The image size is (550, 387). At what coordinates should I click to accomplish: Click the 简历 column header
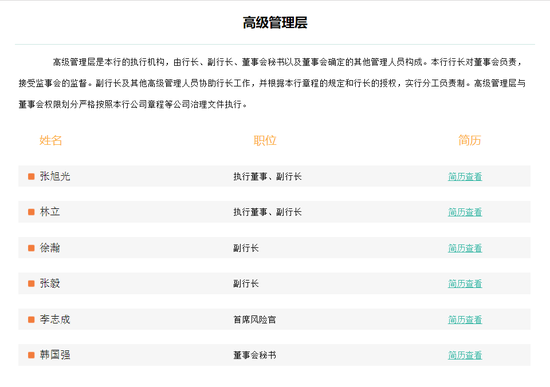pyautogui.click(x=469, y=140)
